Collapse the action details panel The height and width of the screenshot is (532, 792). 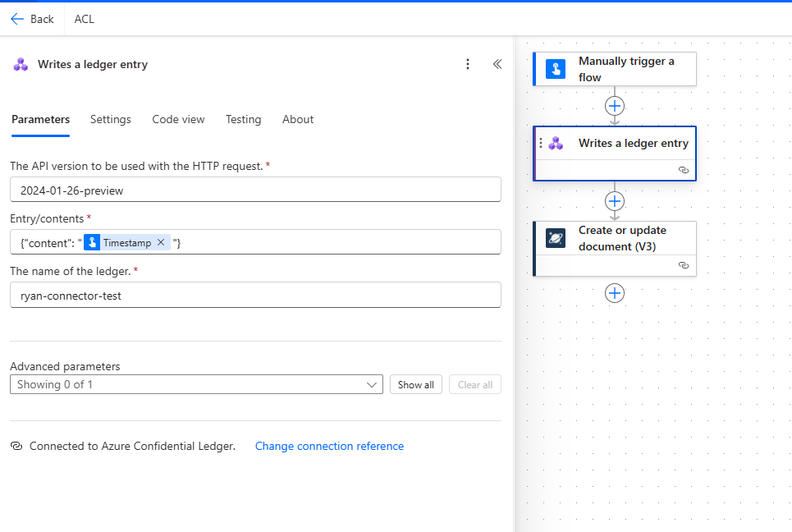pyautogui.click(x=497, y=64)
